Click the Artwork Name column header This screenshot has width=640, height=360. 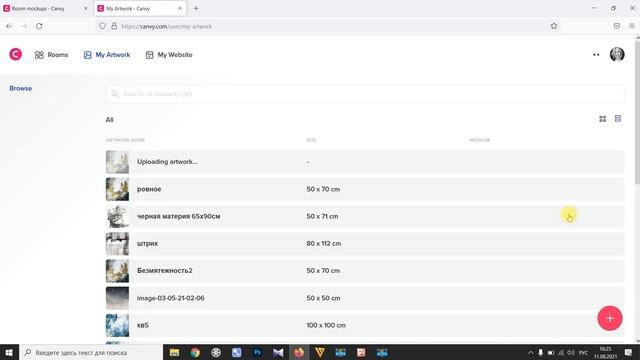125,140
